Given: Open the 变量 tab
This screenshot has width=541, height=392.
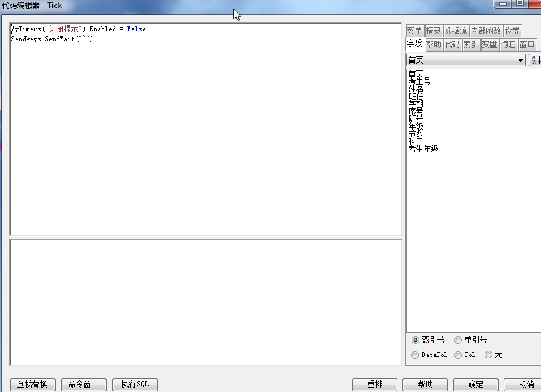Looking at the screenshot, I should pos(489,44).
